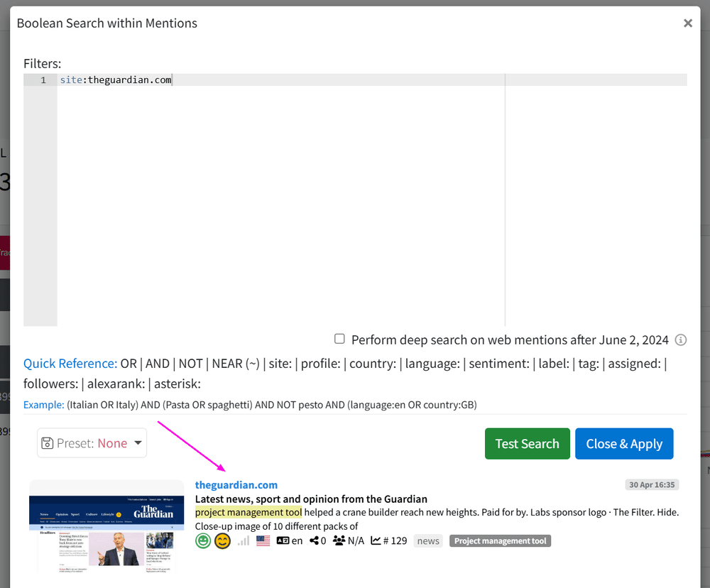Click the followers people icon
This screenshot has width=710, height=588.
coord(339,540)
